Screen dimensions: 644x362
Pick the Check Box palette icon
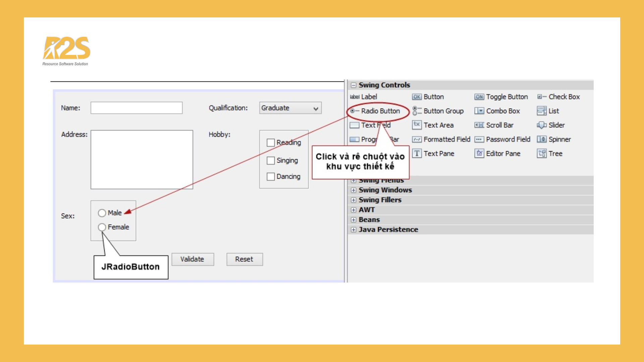pos(541,97)
